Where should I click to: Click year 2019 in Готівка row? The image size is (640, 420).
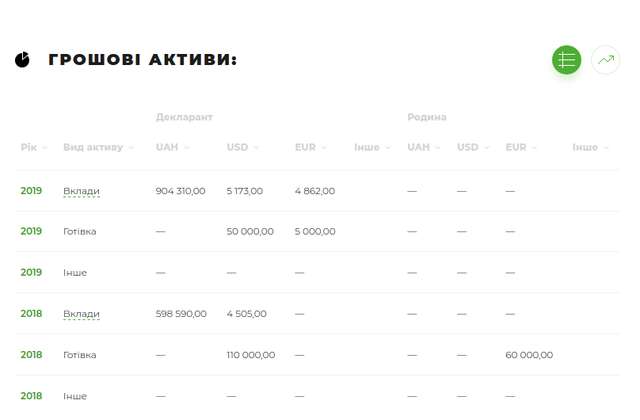(31, 231)
